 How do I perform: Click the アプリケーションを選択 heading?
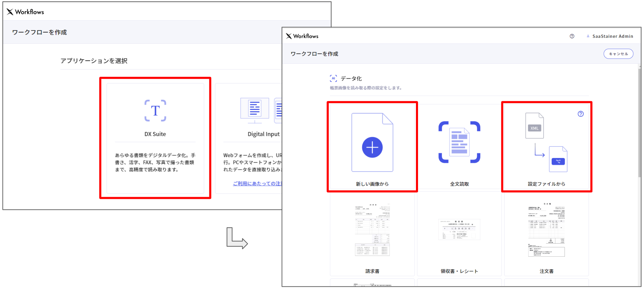[94, 61]
